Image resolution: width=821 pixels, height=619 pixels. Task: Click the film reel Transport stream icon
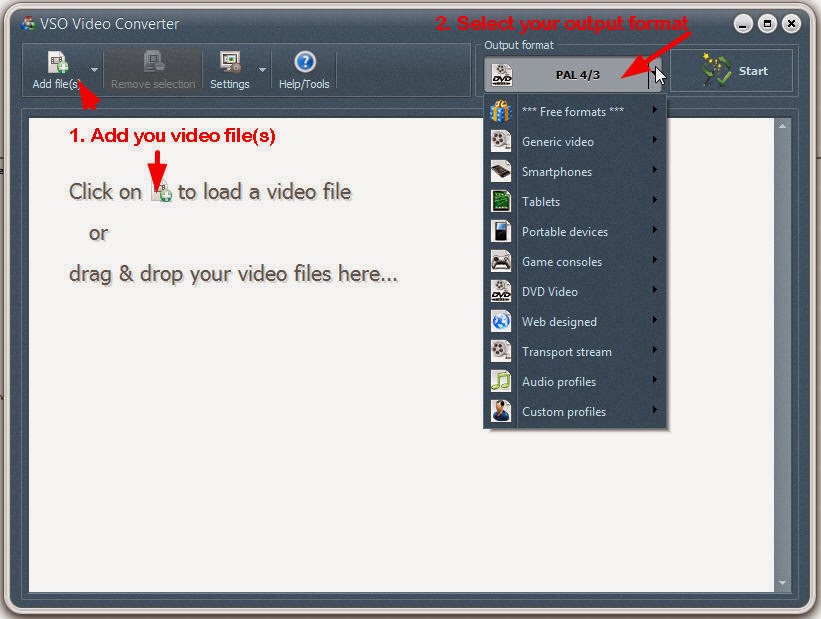click(501, 351)
